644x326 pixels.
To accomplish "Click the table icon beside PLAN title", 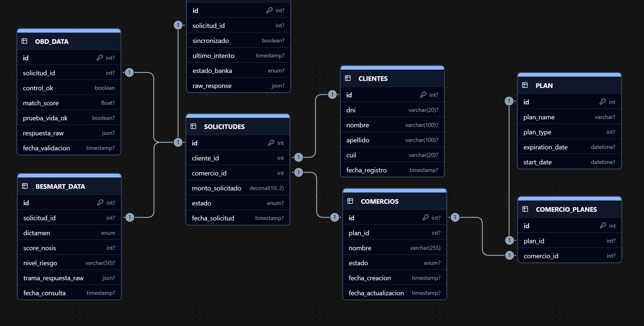I will click(525, 85).
